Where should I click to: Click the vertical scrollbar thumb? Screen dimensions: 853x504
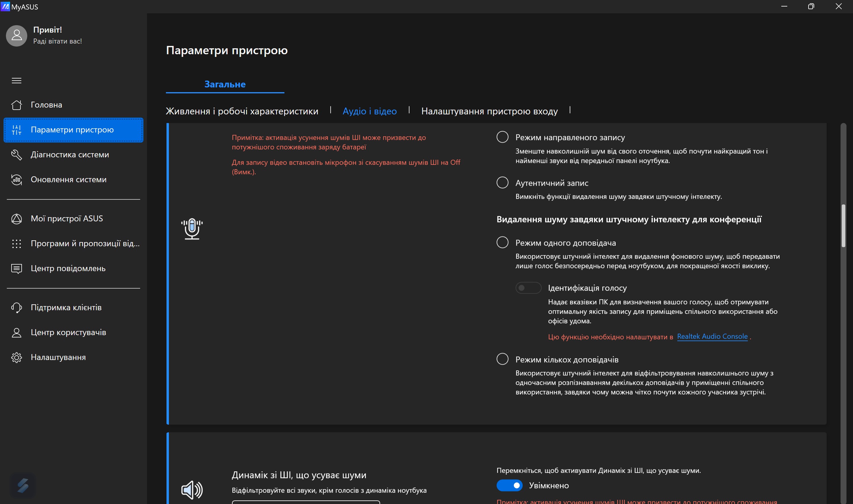tap(843, 226)
